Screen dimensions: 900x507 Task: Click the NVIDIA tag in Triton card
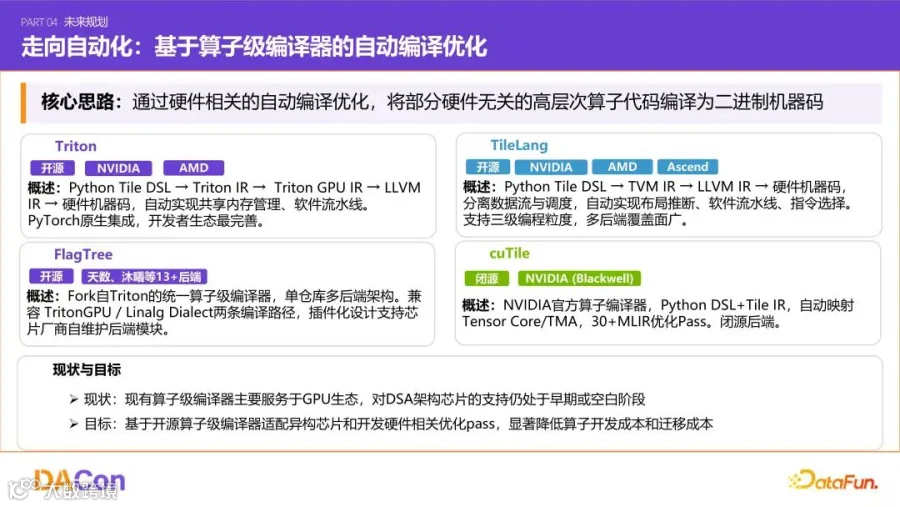(x=118, y=168)
